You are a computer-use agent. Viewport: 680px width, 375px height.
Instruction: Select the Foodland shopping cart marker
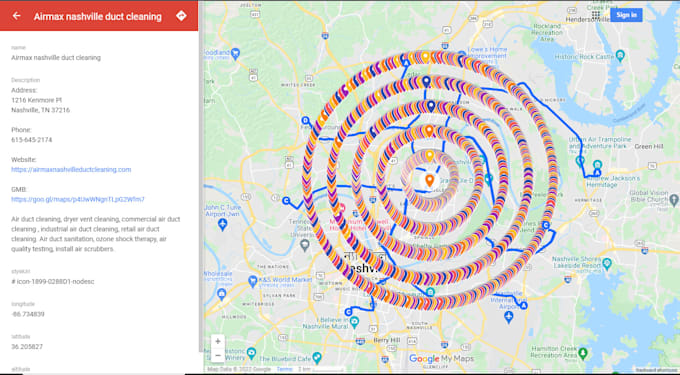tap(235, 54)
